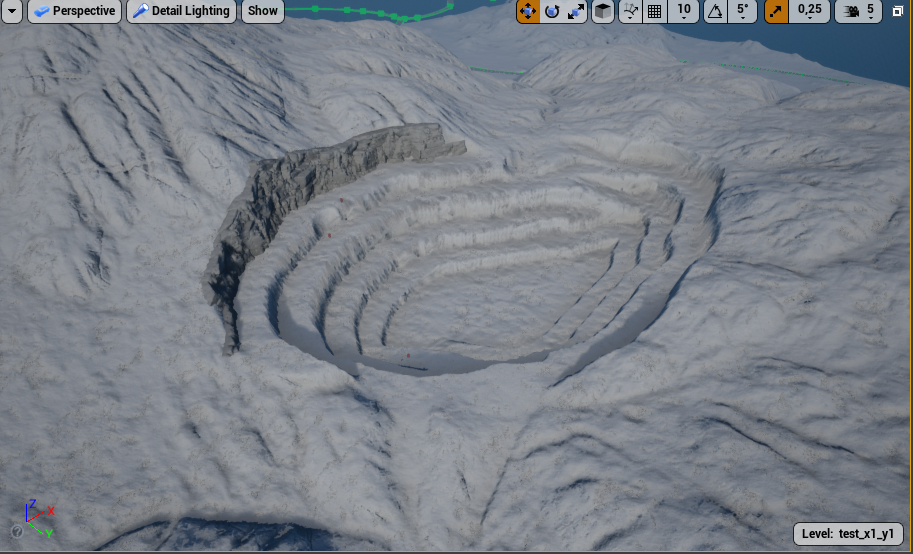Toggle the coordinate system cube icon
The image size is (913, 554).
pos(603,11)
